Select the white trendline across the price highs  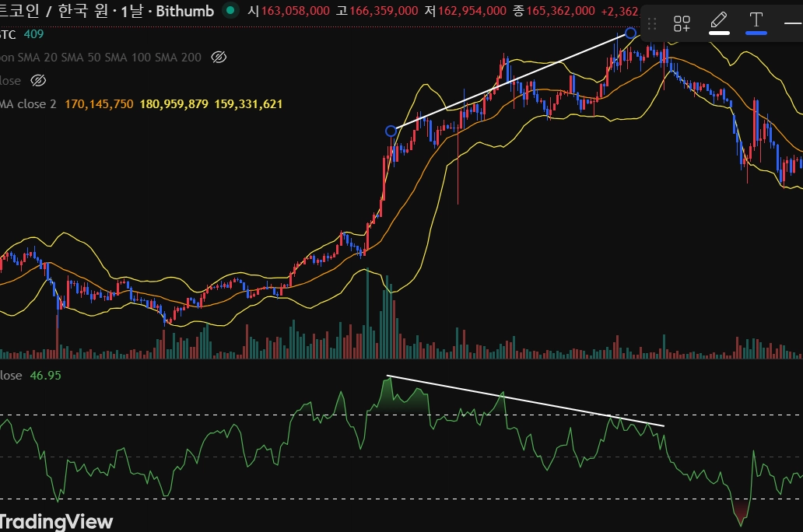coord(510,82)
